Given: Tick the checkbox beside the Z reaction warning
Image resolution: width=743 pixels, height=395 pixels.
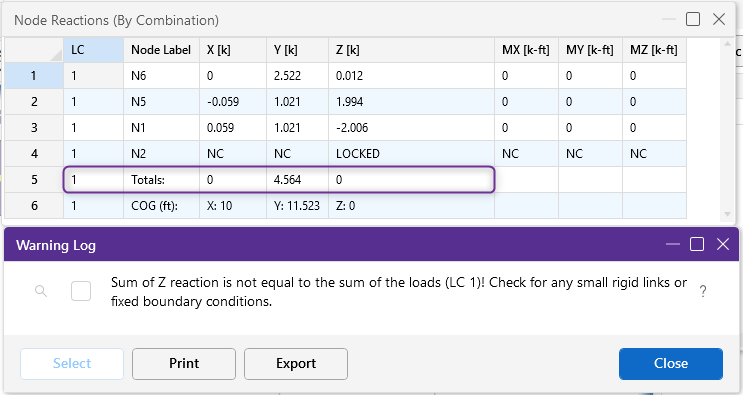Looking at the screenshot, I should pyautogui.click(x=81, y=291).
